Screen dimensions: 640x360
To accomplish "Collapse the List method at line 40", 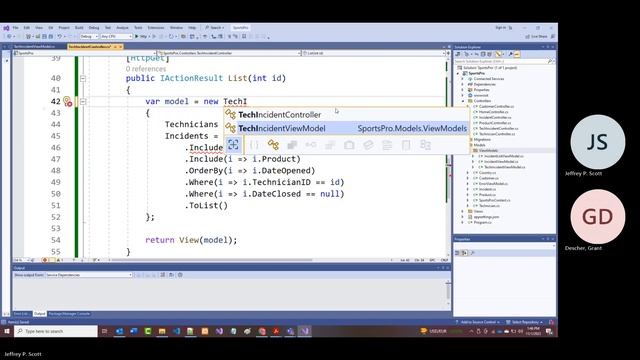I will click(83, 78).
